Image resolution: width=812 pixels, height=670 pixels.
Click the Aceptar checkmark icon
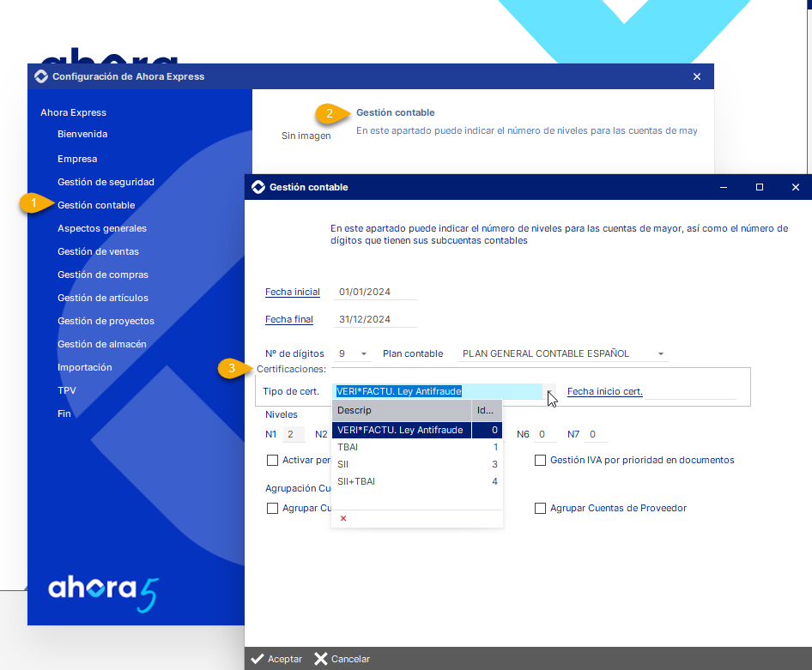click(257, 659)
